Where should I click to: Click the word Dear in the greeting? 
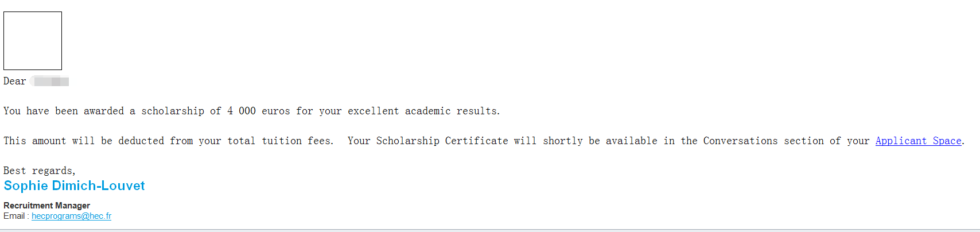(15, 81)
